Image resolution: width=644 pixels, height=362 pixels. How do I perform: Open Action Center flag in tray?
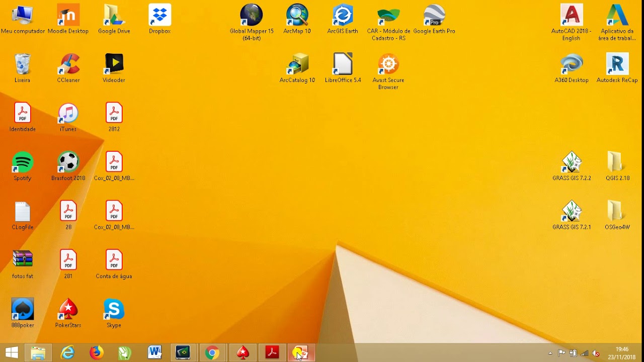pyautogui.click(x=561, y=353)
